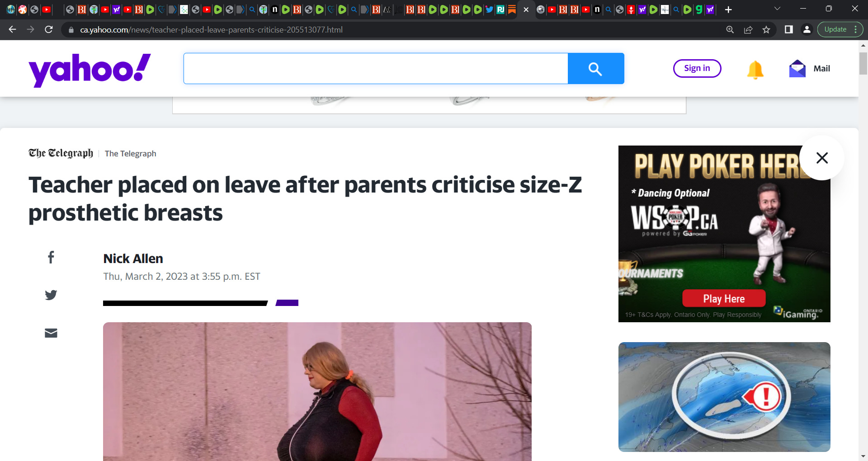The height and width of the screenshot is (461, 868).
Task: Share article on Facebook
Action: [51, 257]
